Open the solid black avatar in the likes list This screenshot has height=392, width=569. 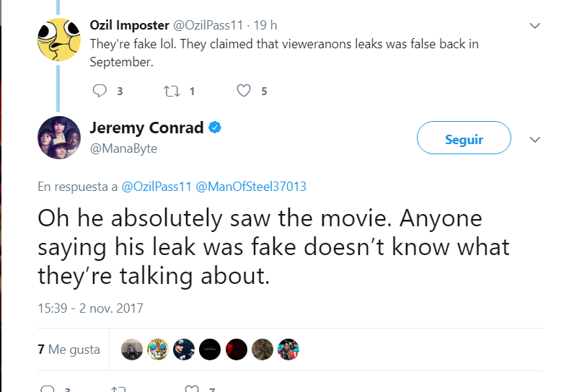point(210,349)
